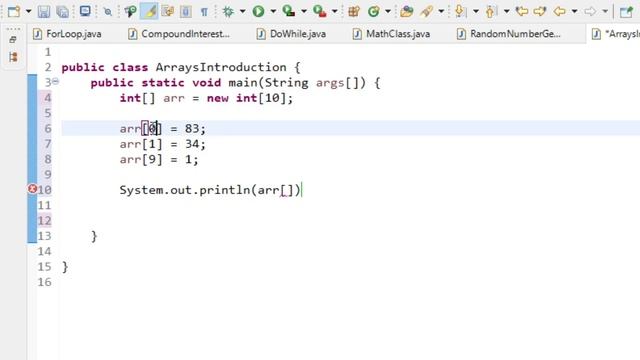Image resolution: width=640 pixels, height=360 pixels.
Task: Click the Next Edit Location arrow
Action: click(540, 11)
